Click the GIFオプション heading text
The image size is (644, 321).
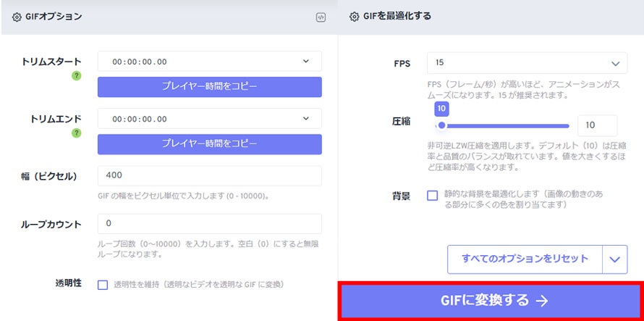coord(54,17)
